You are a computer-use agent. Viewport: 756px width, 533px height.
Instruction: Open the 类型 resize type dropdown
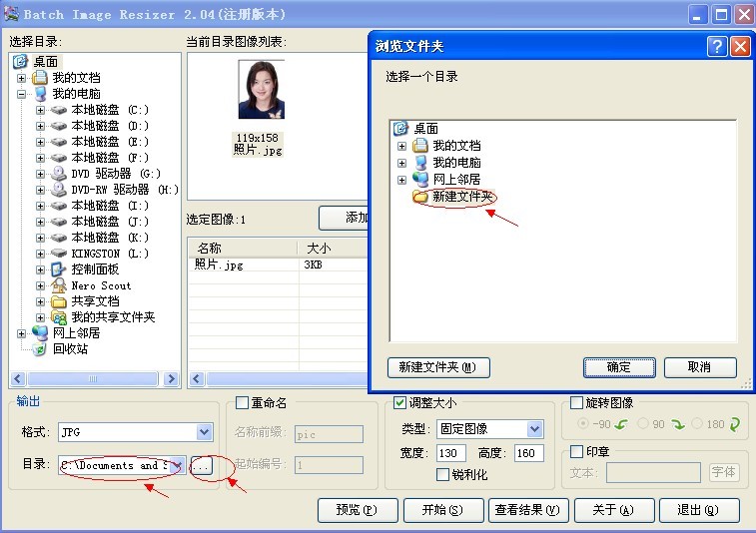click(x=534, y=429)
